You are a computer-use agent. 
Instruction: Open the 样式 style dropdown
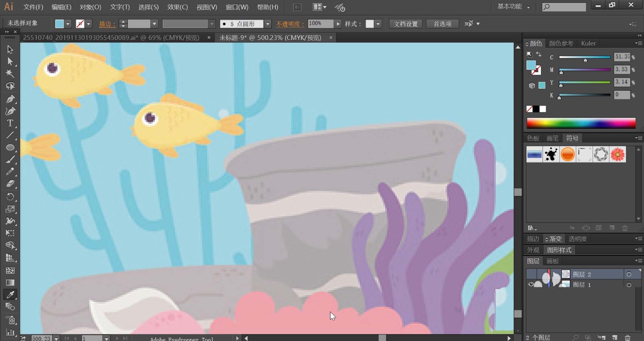click(378, 24)
